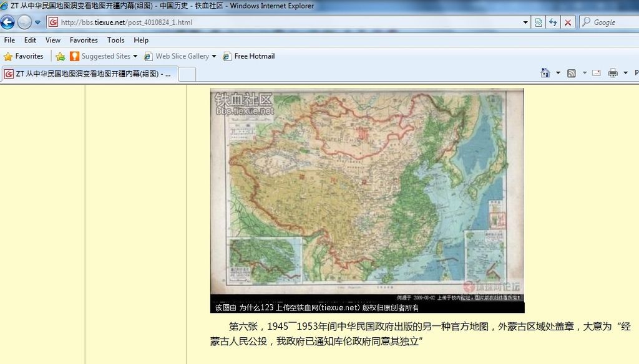
Task: Open the File menu
Action: coord(9,40)
